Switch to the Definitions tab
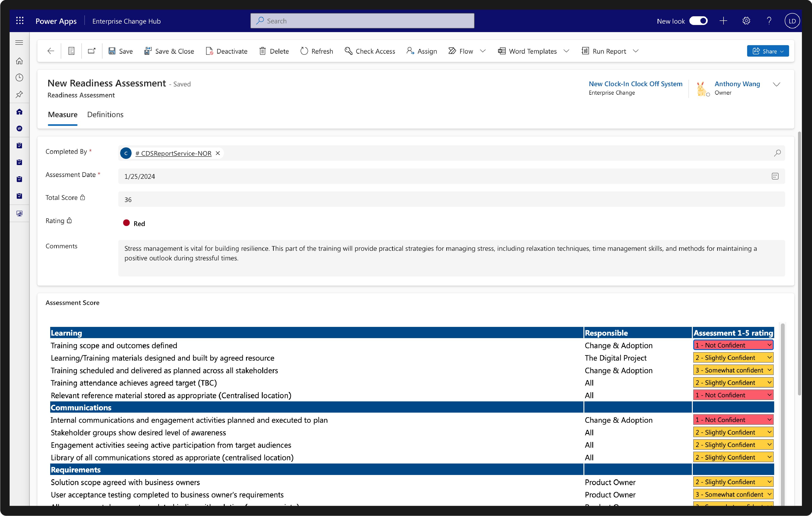The width and height of the screenshot is (812, 516). tap(105, 115)
